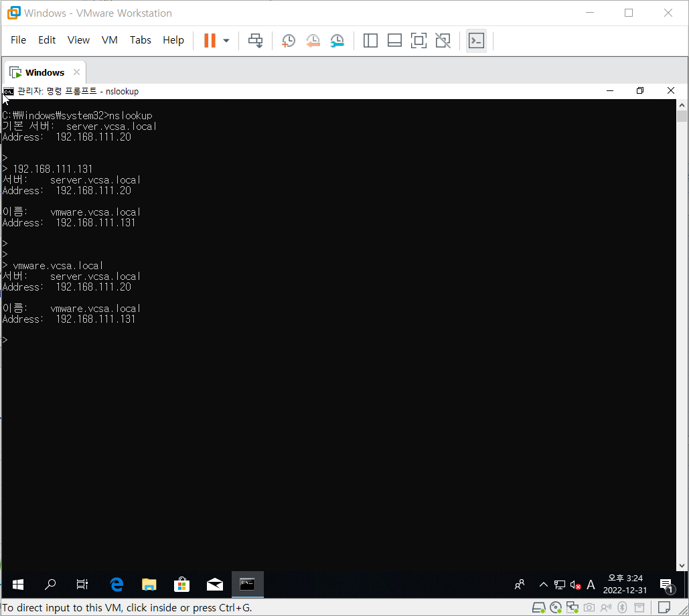689x616 pixels.
Task: Click the muted volume tray icon
Action: click(576, 585)
